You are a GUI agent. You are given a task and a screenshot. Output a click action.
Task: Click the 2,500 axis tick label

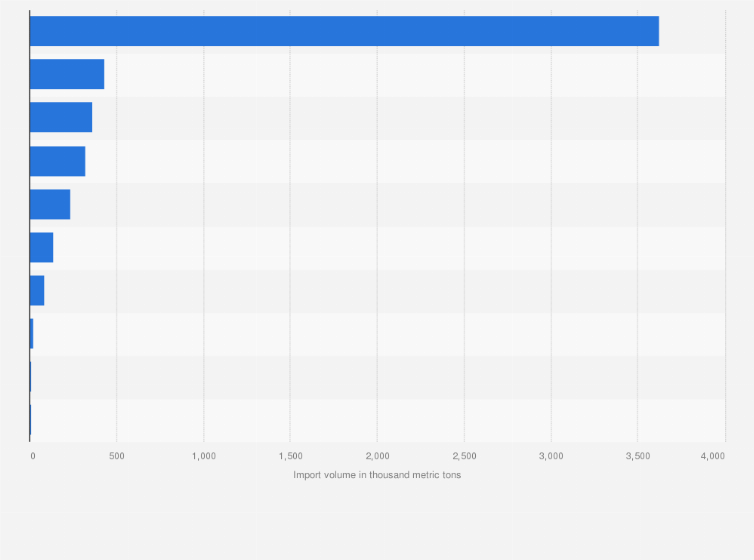pyautogui.click(x=464, y=456)
